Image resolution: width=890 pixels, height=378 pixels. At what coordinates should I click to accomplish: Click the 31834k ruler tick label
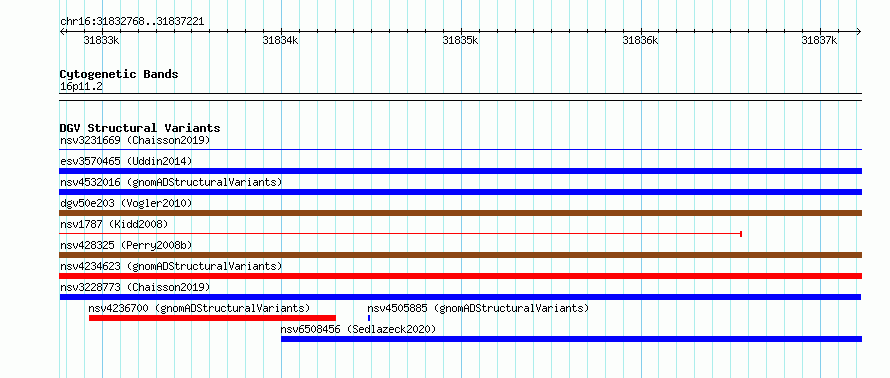tap(280, 40)
